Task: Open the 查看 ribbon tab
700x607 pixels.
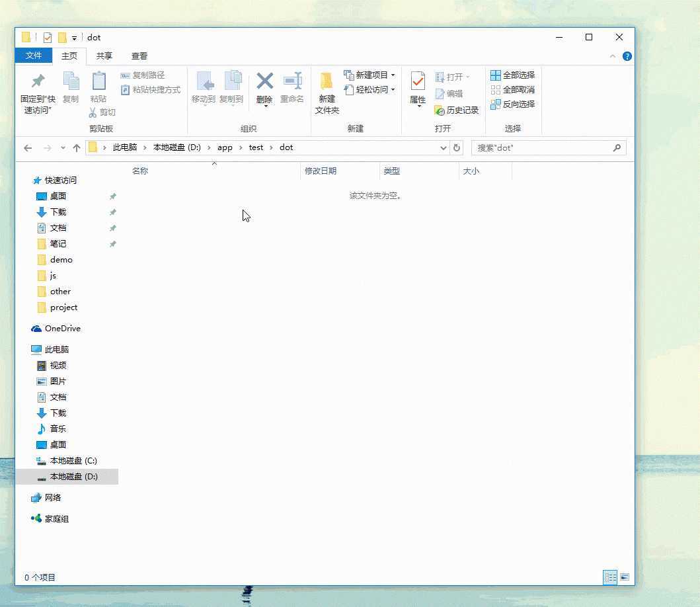Action: 139,56
